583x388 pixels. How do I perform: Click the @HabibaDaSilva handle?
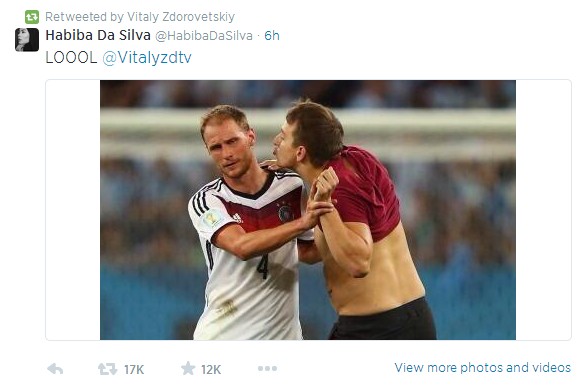[x=204, y=36]
